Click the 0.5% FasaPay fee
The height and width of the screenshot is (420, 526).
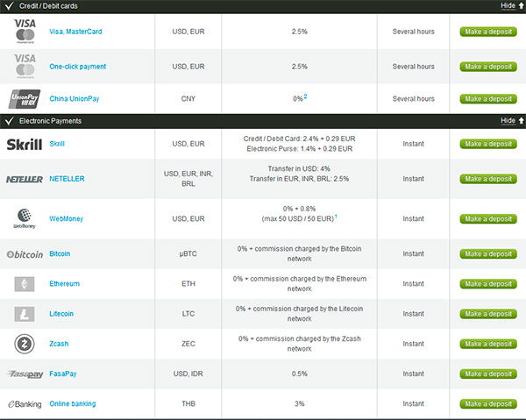click(300, 374)
